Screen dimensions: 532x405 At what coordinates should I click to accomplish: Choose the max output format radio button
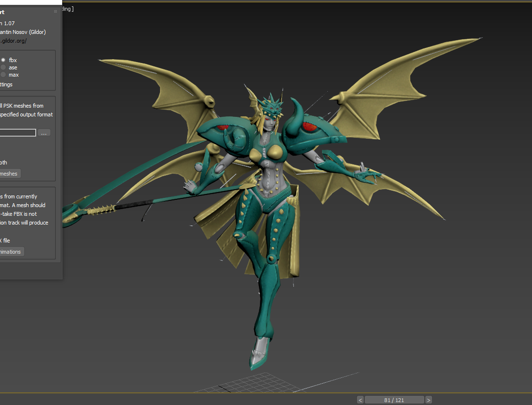pyautogui.click(x=3, y=75)
